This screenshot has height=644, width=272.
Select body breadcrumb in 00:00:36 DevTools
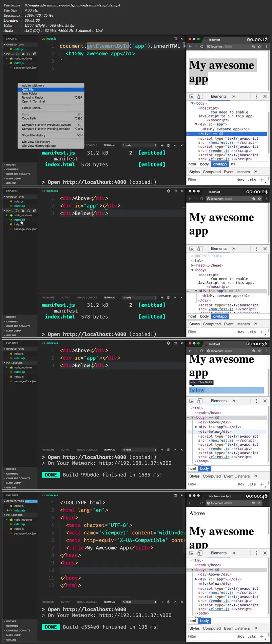coord(205,468)
